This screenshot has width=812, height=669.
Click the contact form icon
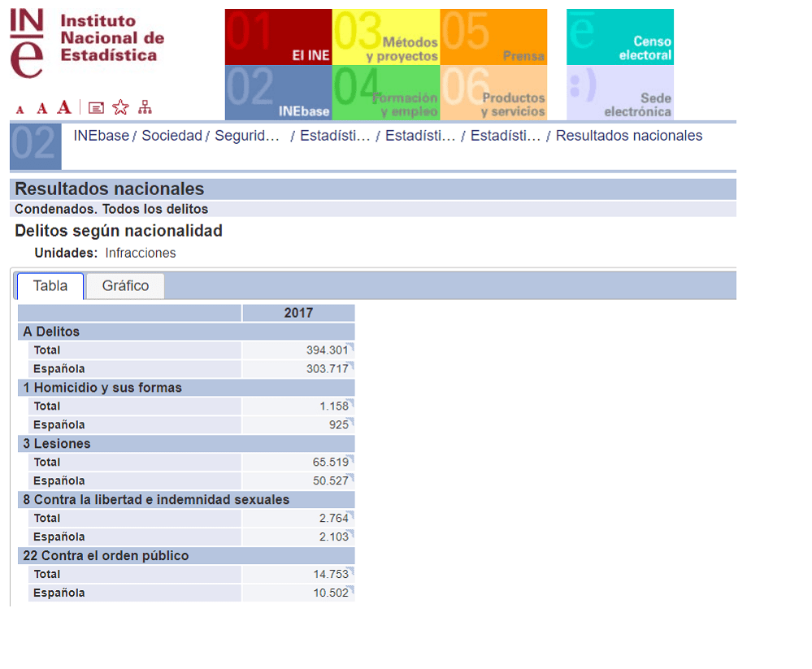tap(96, 107)
